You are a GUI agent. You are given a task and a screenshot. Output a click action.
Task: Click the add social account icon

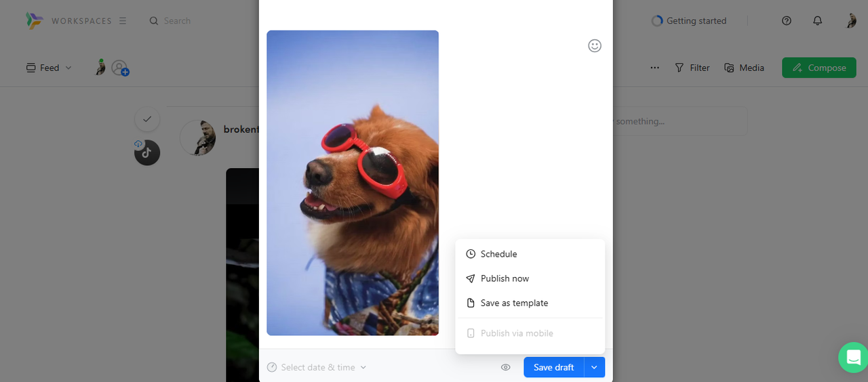click(120, 68)
